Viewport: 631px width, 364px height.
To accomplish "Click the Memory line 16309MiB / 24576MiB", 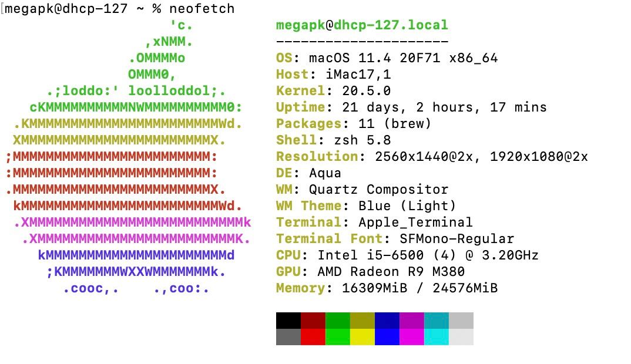I will tap(387, 288).
